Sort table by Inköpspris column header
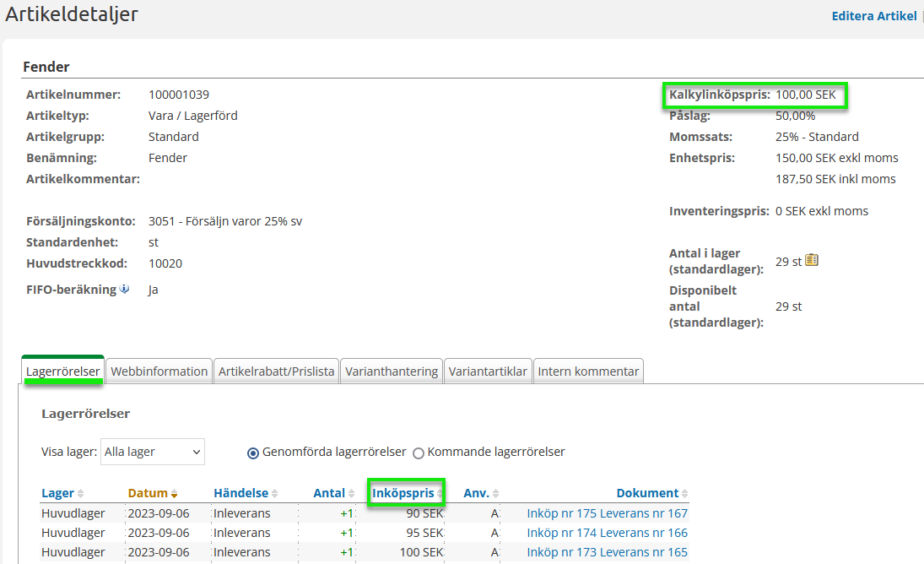 point(403,493)
